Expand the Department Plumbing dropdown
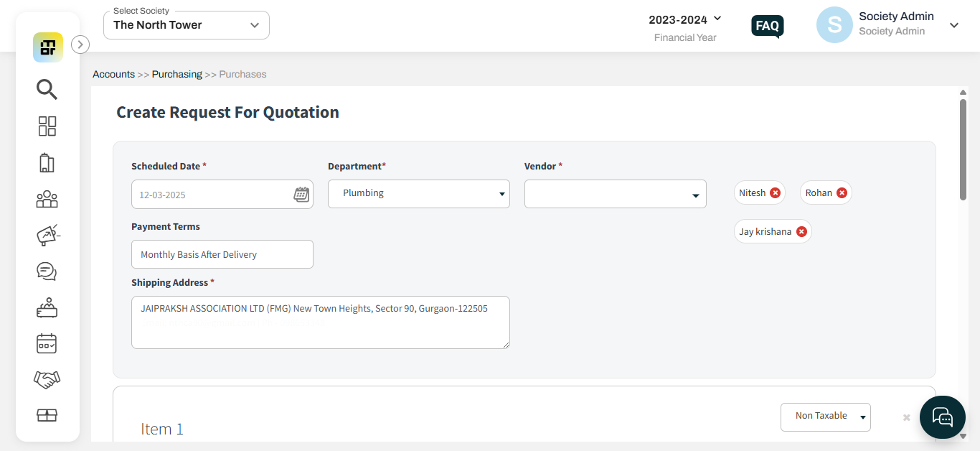The height and width of the screenshot is (451, 980). coord(418,194)
